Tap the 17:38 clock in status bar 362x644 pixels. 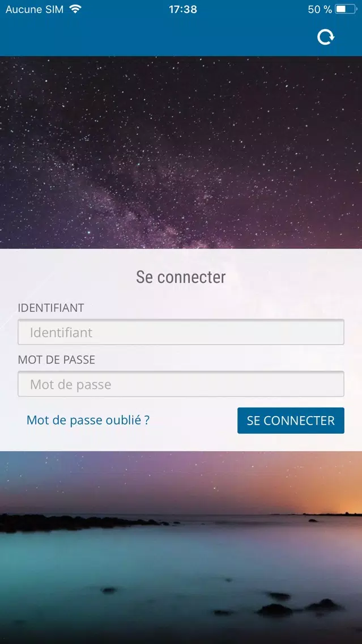tap(183, 9)
